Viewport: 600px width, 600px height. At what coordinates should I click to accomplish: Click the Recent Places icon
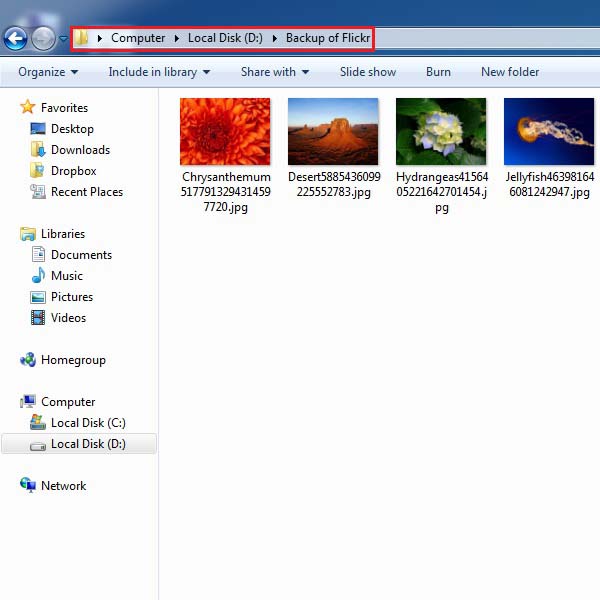(38, 192)
